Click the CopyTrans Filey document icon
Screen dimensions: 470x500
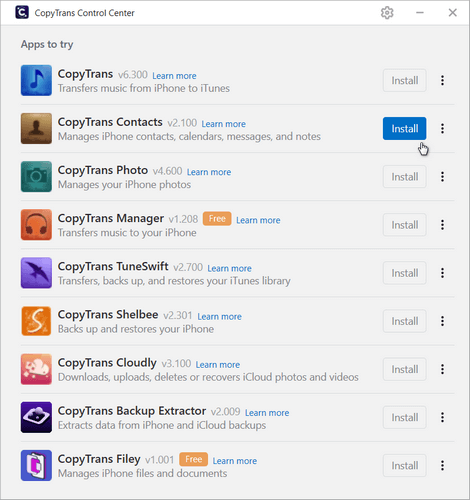click(36, 465)
